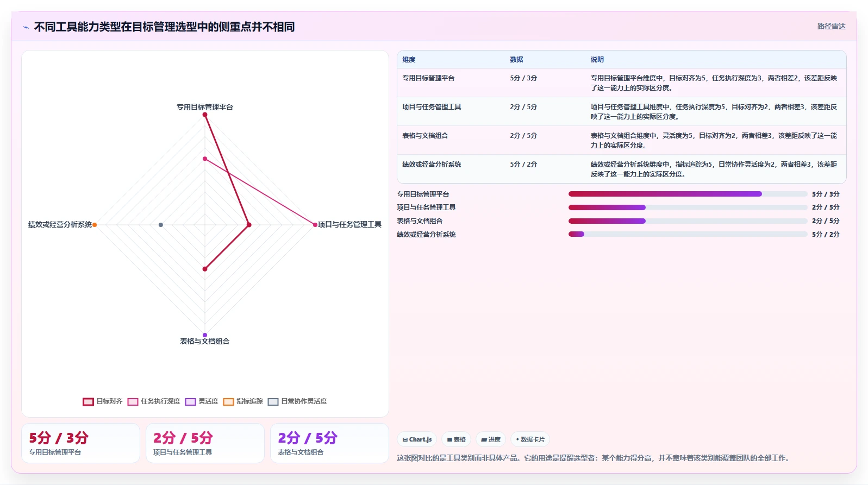This screenshot has height=485, width=868.
Task: Click the purple point at 表格与文档组合 vertex
Action: 205,335
